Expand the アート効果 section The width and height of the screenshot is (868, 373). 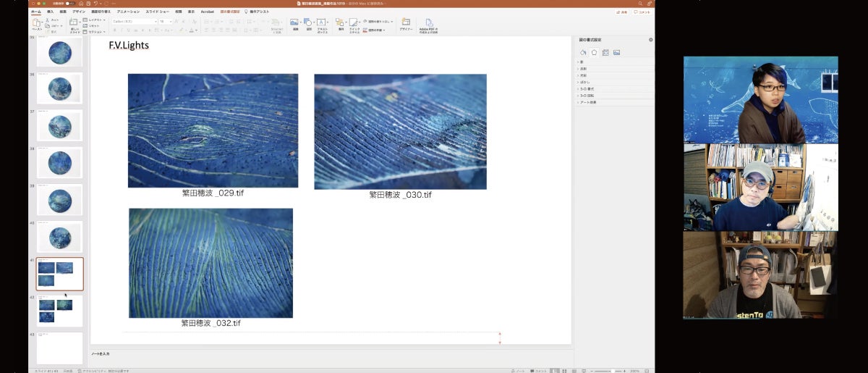587,102
